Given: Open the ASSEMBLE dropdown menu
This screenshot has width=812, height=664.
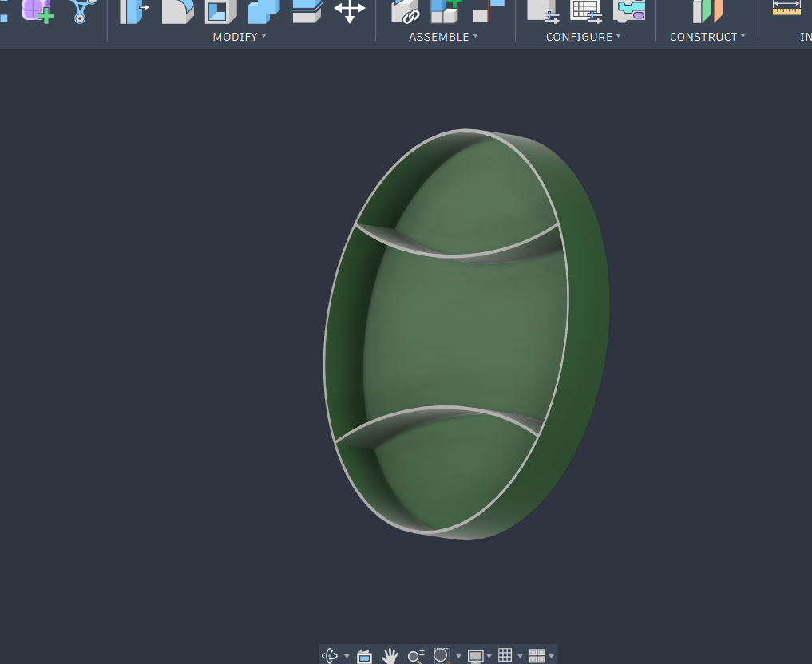Looking at the screenshot, I should click(x=443, y=37).
